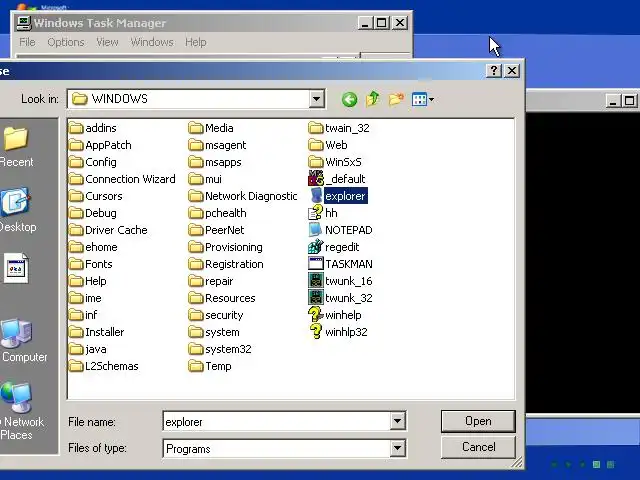
Task: Select the msagent folder
Action: (218, 145)
